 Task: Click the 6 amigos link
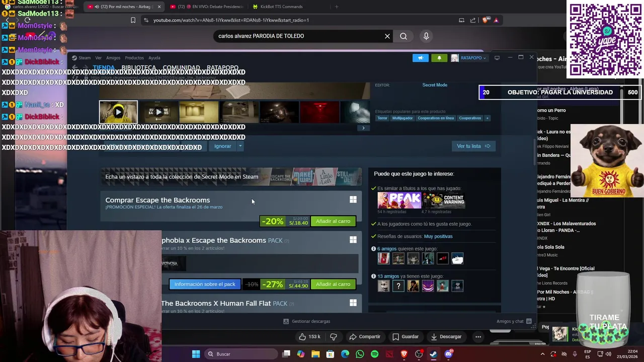tap(386, 249)
